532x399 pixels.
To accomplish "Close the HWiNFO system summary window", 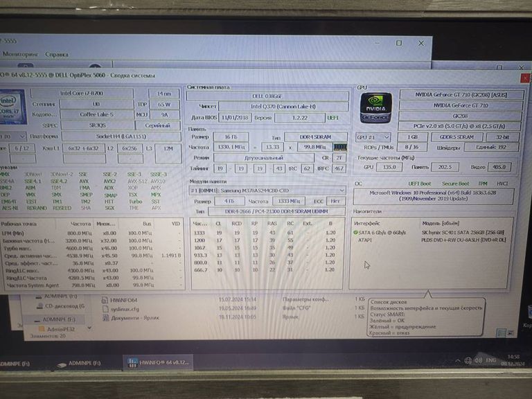I will coord(525,78).
